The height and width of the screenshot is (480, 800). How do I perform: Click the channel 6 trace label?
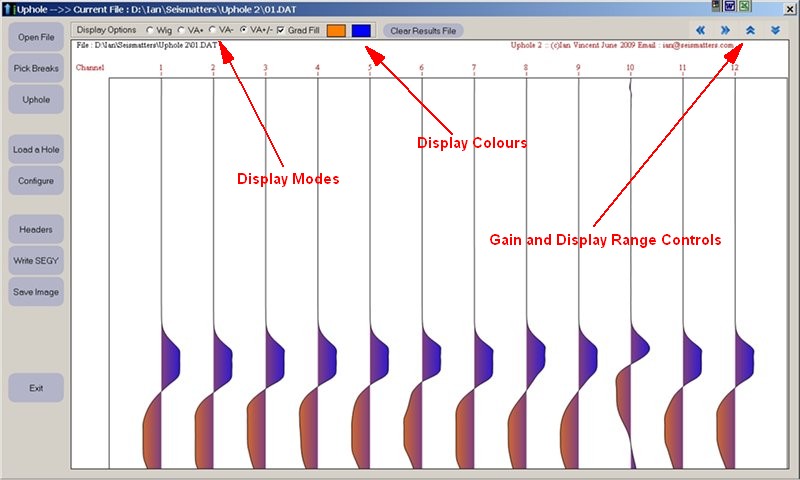(421, 67)
